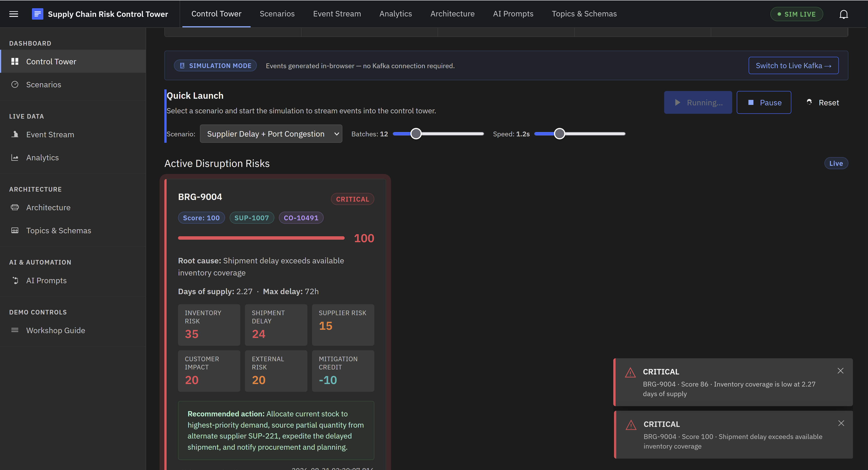Click the Control Tower grid icon in the sidebar

tap(15, 61)
